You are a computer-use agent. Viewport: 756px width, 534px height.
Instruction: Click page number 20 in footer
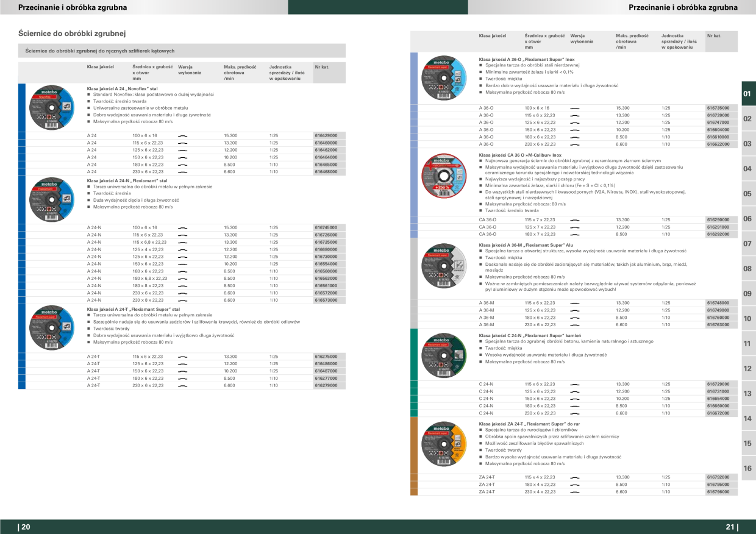pos(24,527)
